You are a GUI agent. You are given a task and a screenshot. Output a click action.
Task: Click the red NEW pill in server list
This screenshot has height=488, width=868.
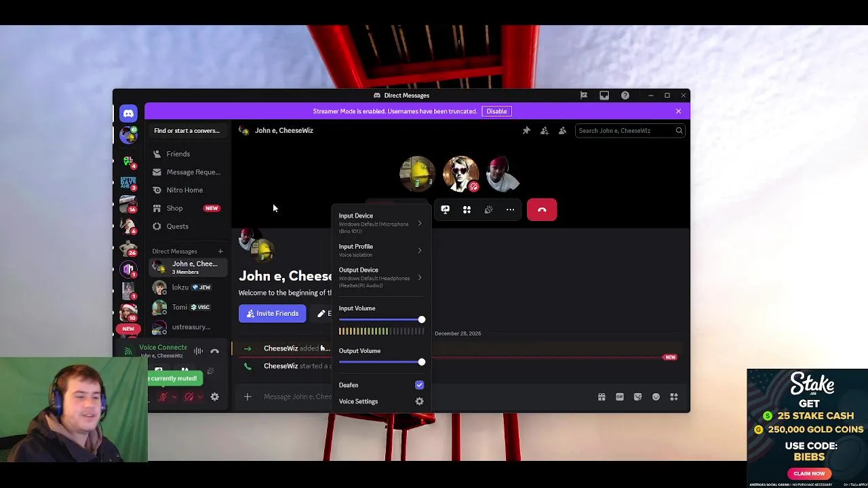click(x=128, y=329)
